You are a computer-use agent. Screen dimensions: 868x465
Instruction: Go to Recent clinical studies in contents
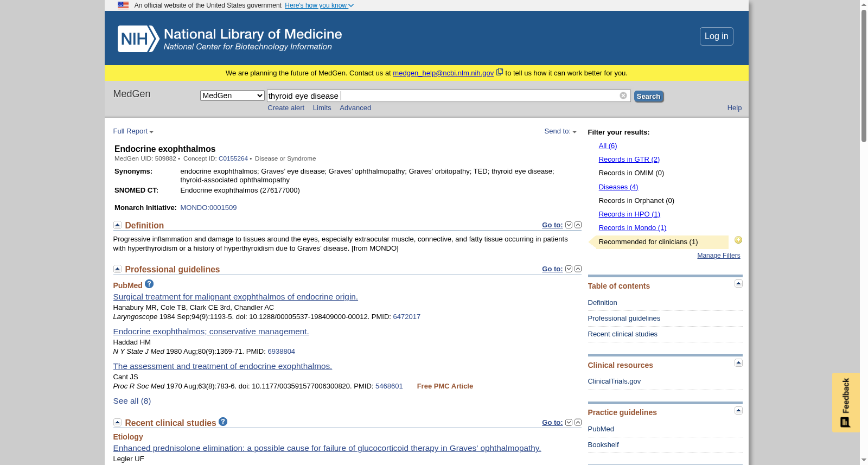click(622, 334)
